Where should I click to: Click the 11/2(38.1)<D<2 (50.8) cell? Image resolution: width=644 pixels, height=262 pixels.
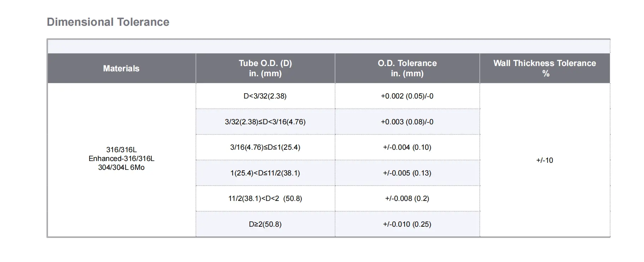(265, 198)
